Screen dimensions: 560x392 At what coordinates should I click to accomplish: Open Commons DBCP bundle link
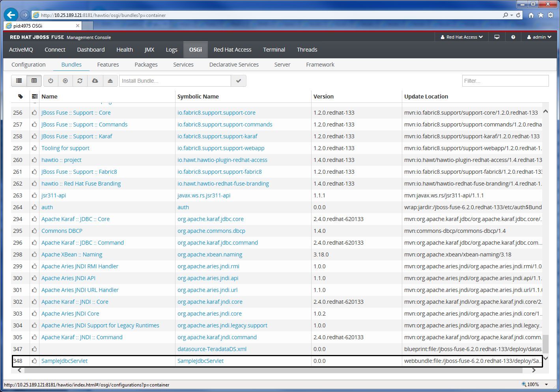62,231
